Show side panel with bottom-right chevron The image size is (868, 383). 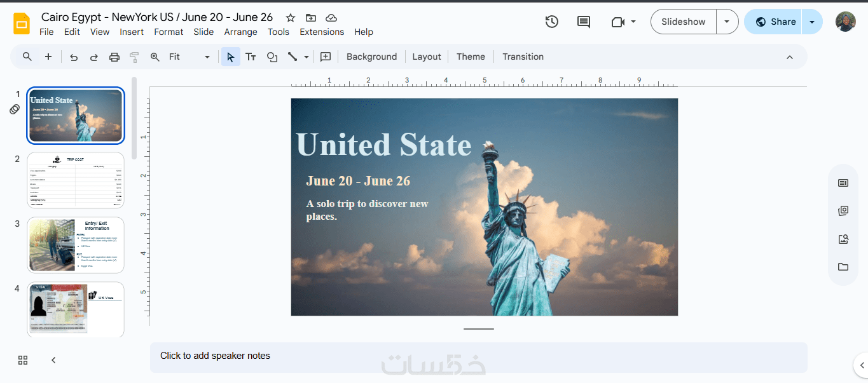point(861,365)
